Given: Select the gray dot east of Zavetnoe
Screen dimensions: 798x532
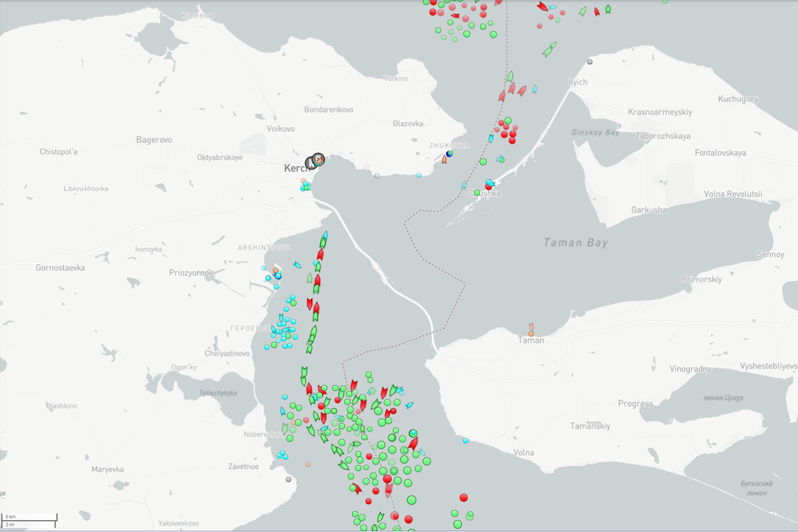Looking at the screenshot, I should pyautogui.click(x=289, y=479).
